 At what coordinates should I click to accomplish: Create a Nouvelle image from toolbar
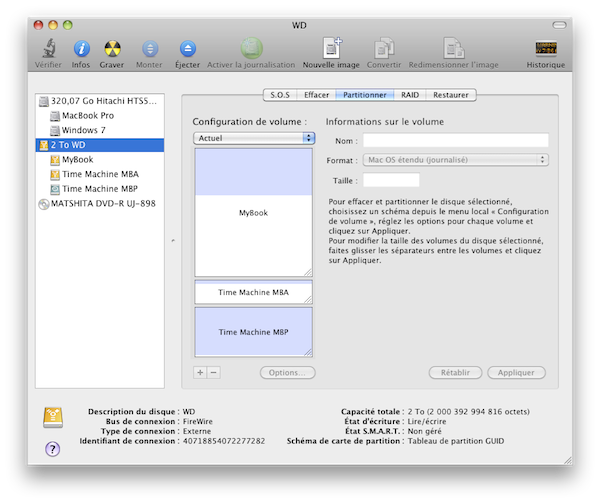pos(332,48)
